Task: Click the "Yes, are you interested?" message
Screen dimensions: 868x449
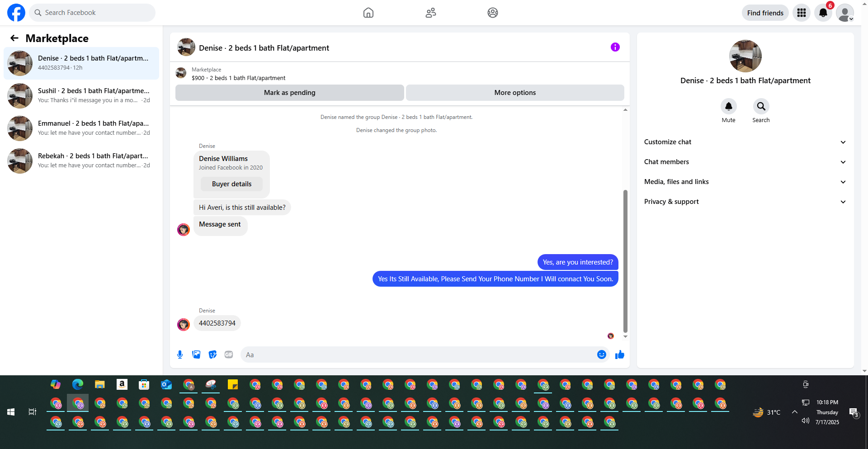Action: tap(578, 262)
